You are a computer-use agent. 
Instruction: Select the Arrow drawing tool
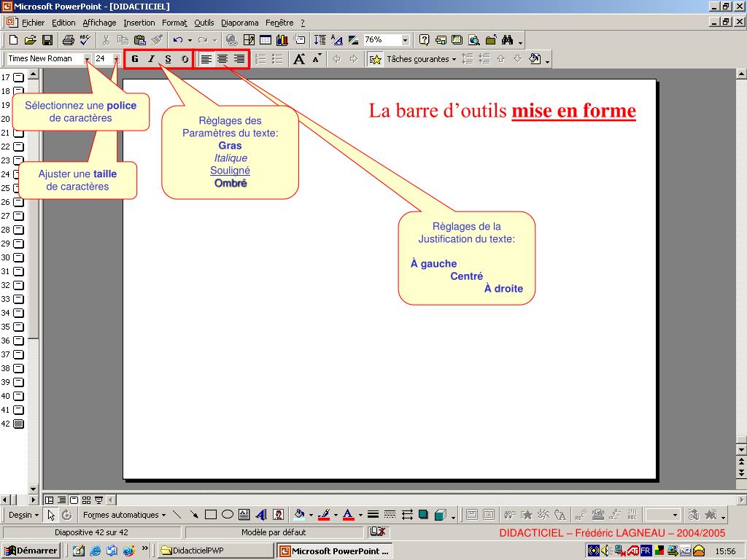point(193,515)
